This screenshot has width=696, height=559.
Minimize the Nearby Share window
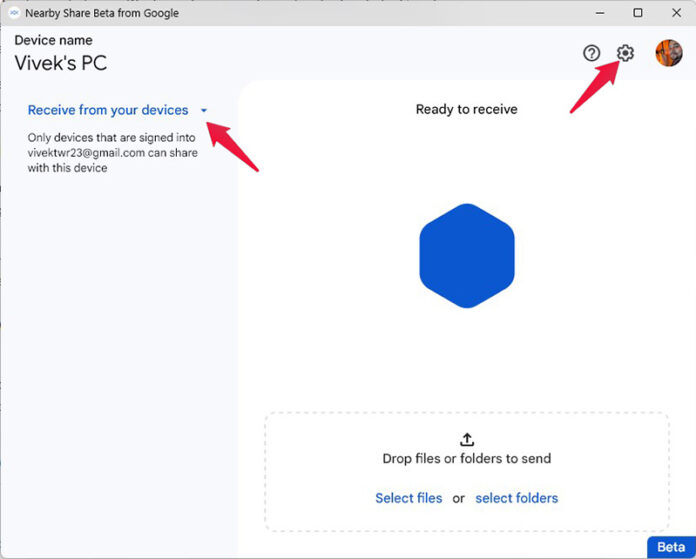[x=600, y=13]
